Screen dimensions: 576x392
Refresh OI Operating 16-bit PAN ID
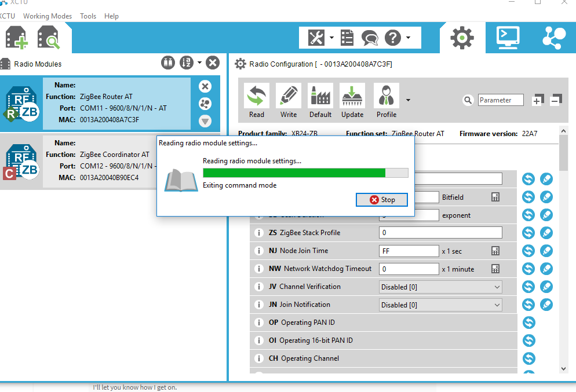tap(528, 340)
